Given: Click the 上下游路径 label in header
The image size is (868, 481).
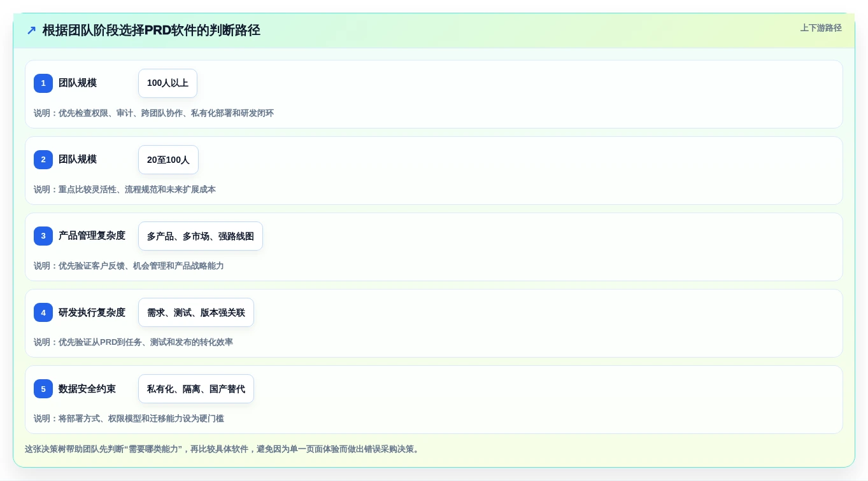Looking at the screenshot, I should click(x=821, y=28).
